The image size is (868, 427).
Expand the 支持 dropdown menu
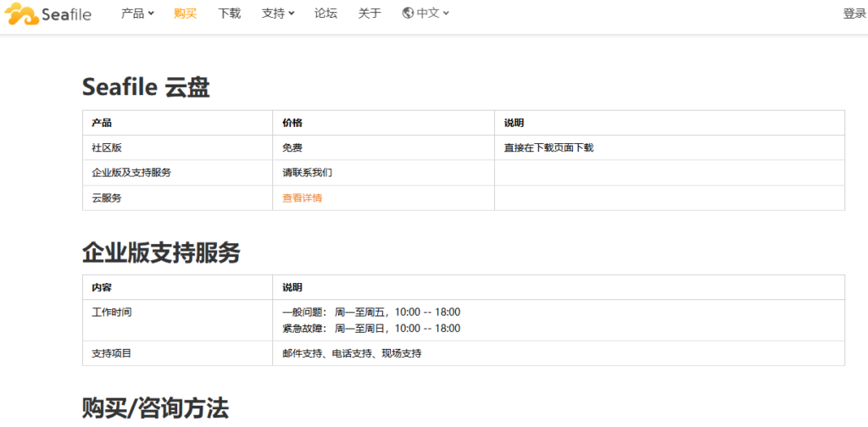[278, 14]
